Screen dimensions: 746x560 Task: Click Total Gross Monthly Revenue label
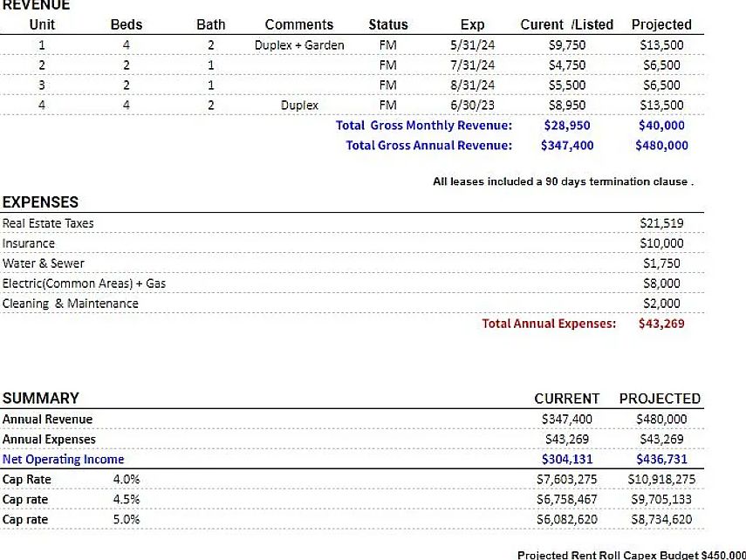tap(424, 125)
